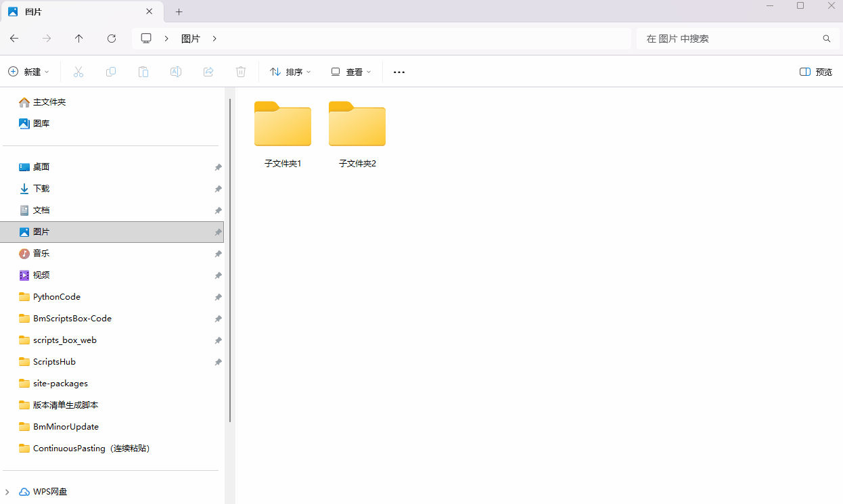
Task: Unpin 视频 using its pin icon
Action: point(218,275)
